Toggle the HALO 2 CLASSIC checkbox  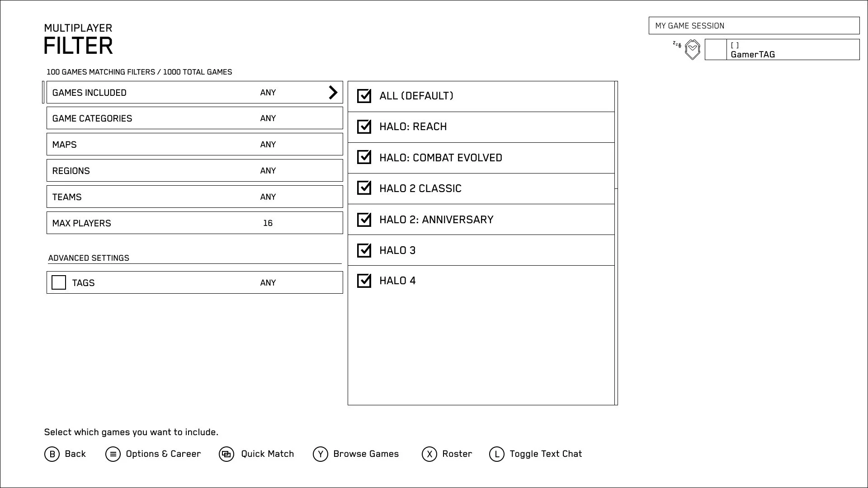coord(364,188)
